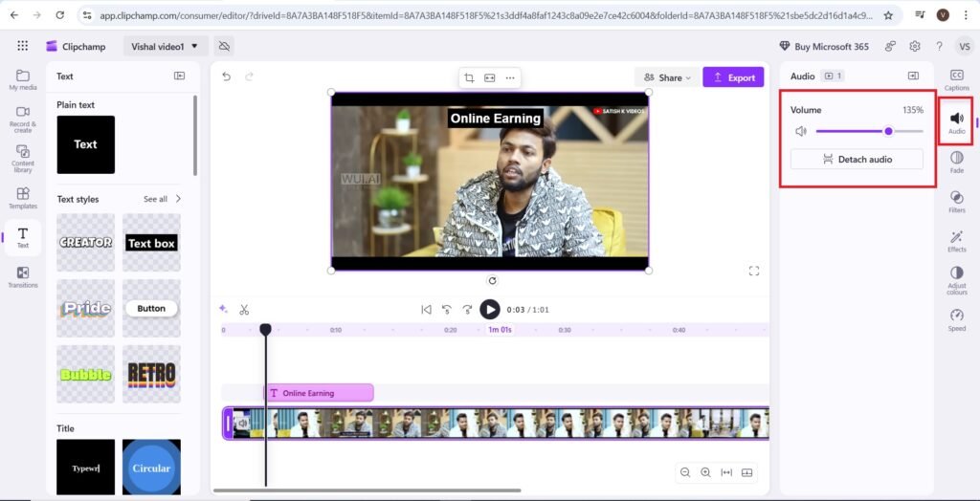Open the Effects panel
This screenshot has height=501, width=980.
pos(956,240)
